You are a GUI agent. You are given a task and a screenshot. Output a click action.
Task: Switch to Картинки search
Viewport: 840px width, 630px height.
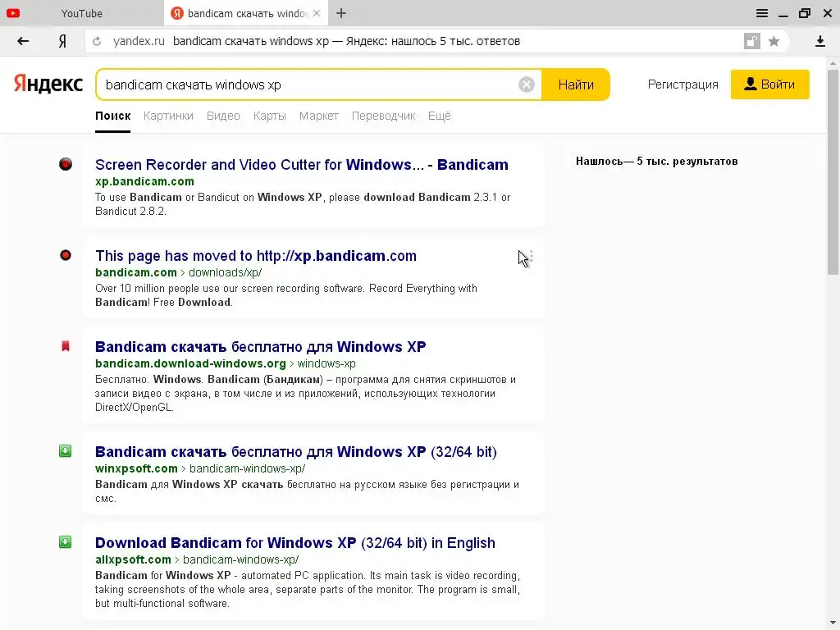point(168,116)
